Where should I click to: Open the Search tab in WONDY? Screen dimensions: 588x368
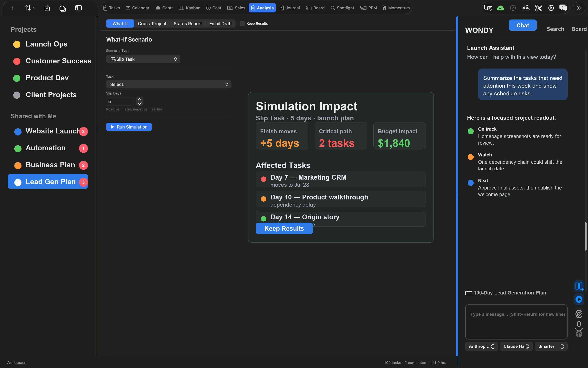555,29
